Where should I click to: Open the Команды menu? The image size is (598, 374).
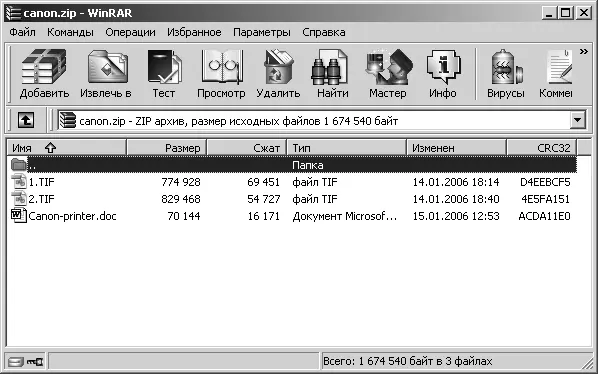pos(71,32)
